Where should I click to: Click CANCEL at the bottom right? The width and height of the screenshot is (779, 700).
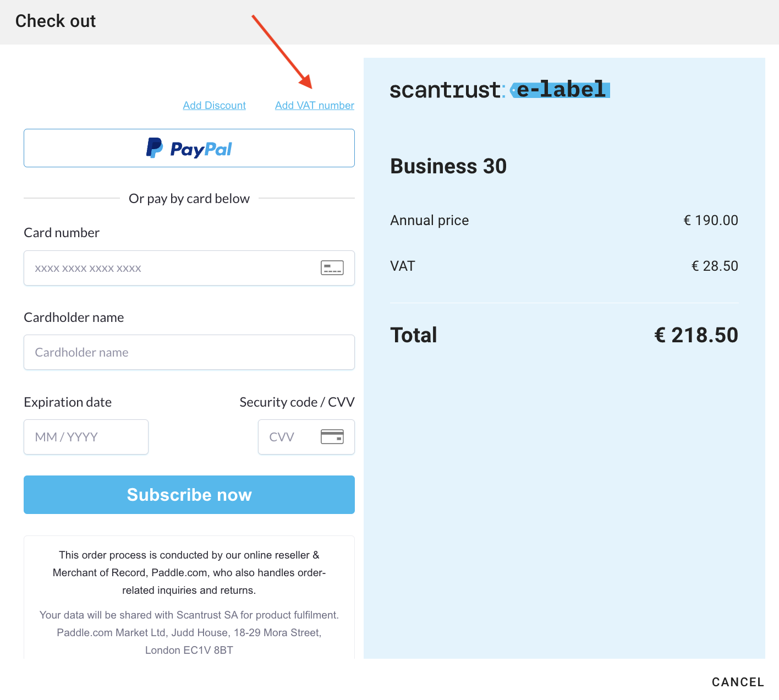tap(738, 682)
